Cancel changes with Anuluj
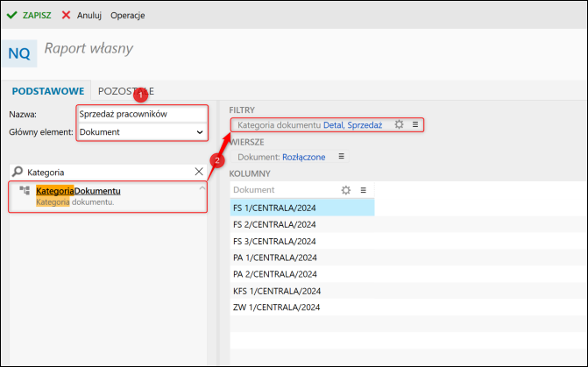 coord(83,15)
